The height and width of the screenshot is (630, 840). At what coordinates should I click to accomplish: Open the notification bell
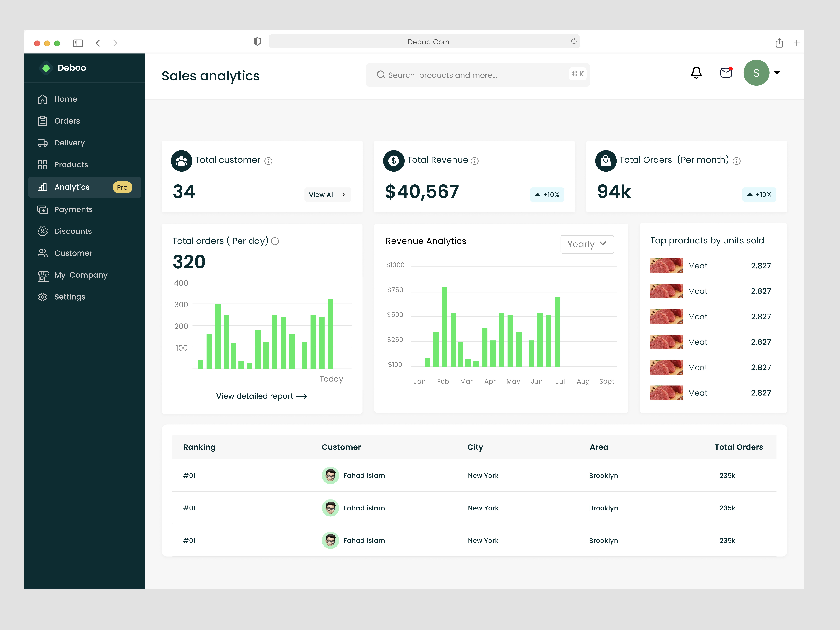tap(696, 73)
